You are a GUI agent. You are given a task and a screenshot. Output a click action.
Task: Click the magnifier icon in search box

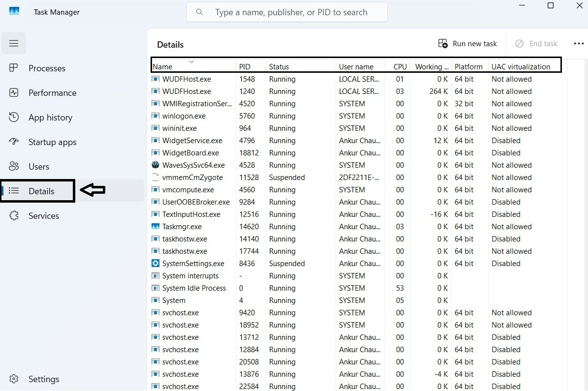[x=199, y=12]
